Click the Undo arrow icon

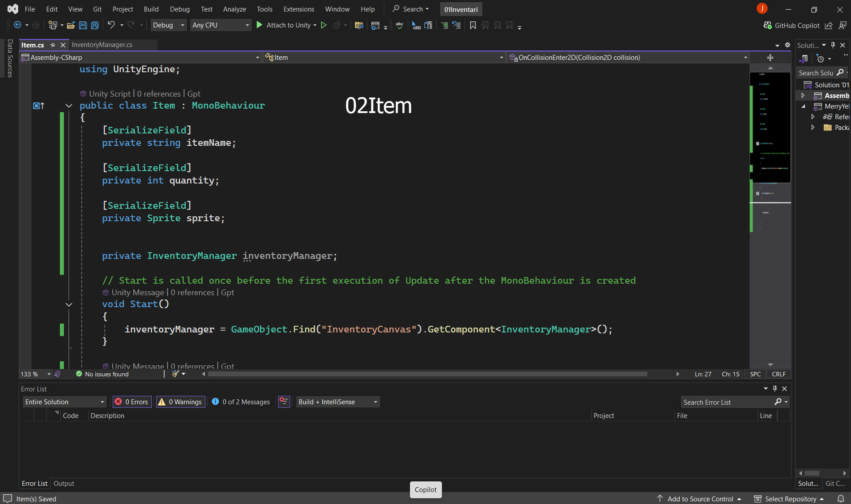coord(111,25)
